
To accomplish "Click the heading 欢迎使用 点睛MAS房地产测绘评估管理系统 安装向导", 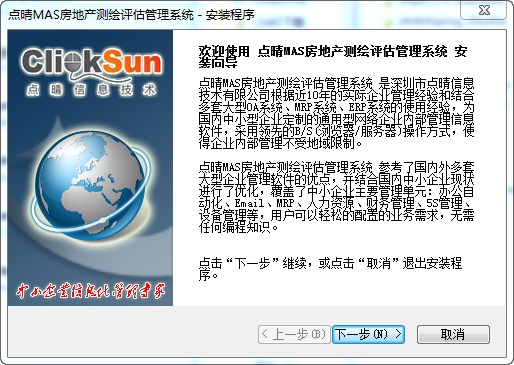I will pyautogui.click(x=333, y=57).
